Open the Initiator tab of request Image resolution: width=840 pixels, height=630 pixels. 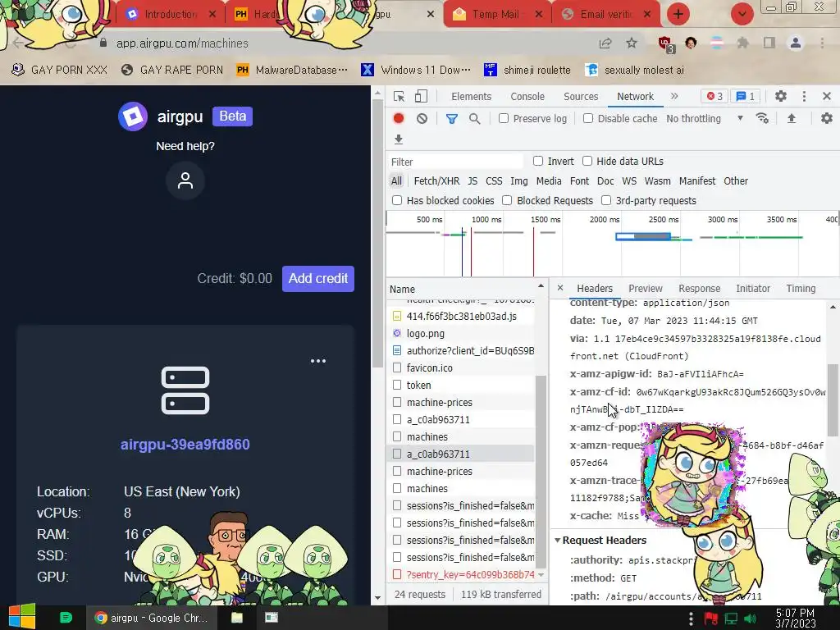(x=753, y=288)
